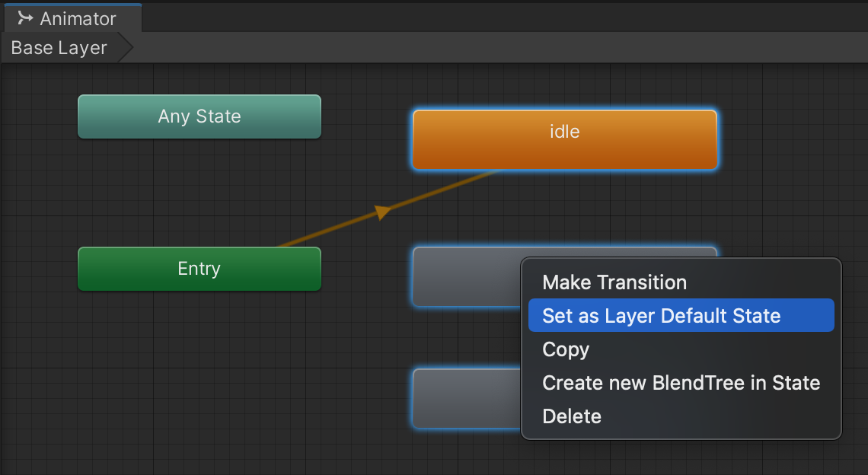Choose Set as Layer Default State

(x=661, y=316)
